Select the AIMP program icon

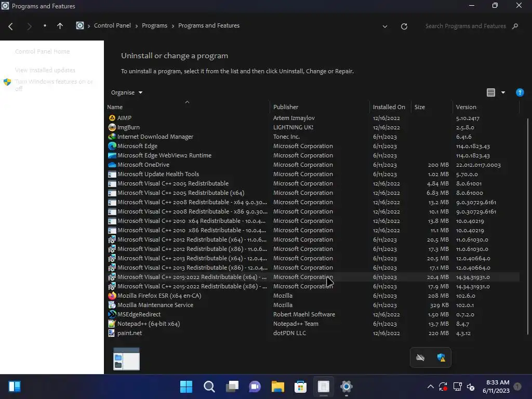point(112,118)
